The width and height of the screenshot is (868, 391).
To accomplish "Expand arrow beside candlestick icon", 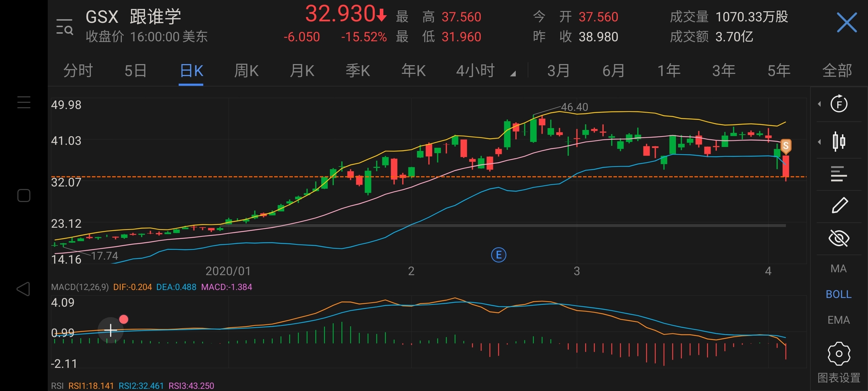I will [820, 142].
